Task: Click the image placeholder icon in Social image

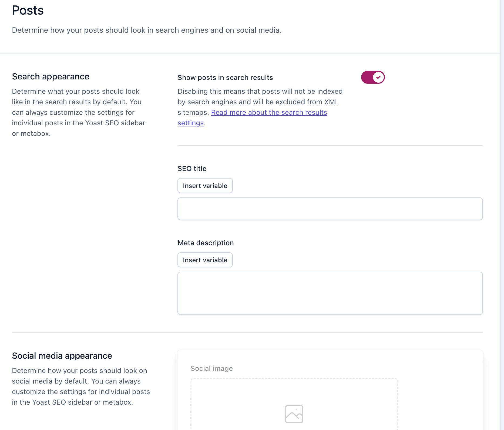Action: tap(294, 414)
